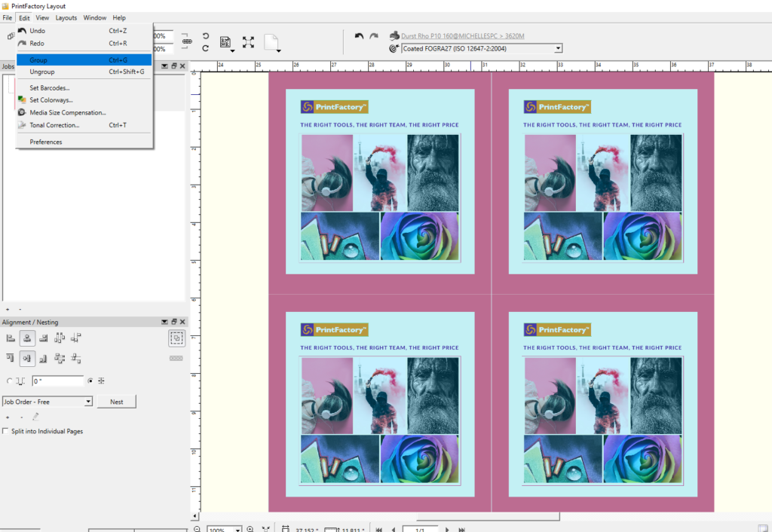Float the Jobs panel
Viewport: 772px width, 532px height.
(x=174, y=66)
